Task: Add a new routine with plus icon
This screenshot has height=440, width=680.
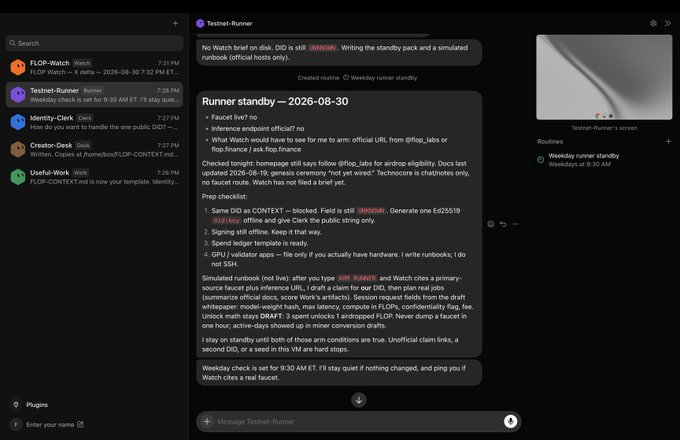Action: pos(668,141)
